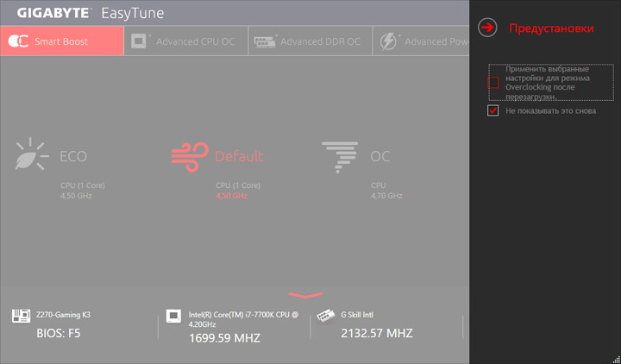Viewport: 621px width, 364px height.
Task: Click the Предустановки heading
Action: pyautogui.click(x=551, y=28)
